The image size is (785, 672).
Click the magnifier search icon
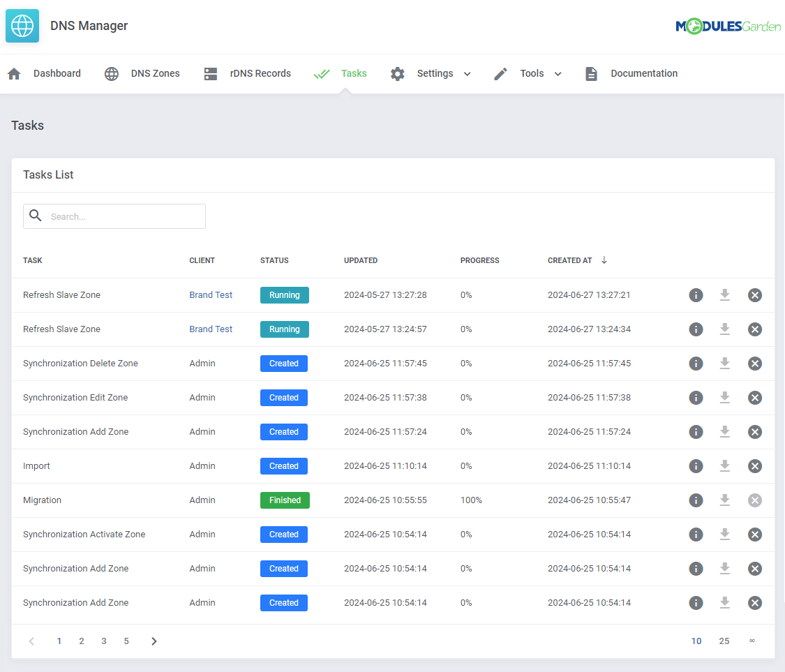pos(35,216)
